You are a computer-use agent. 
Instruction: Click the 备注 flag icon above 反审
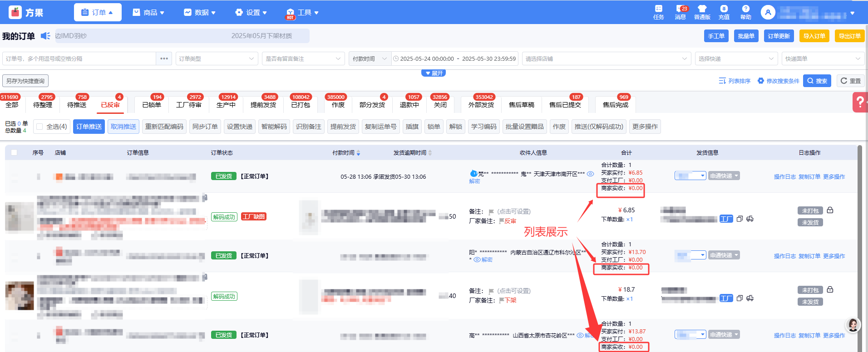point(491,212)
